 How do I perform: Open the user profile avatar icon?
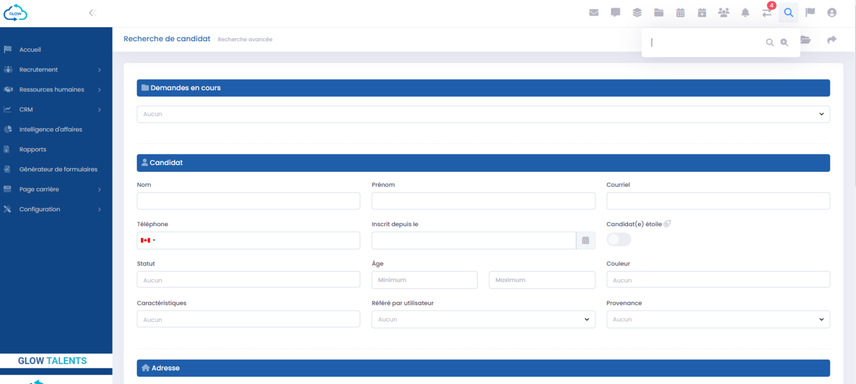[x=832, y=13]
